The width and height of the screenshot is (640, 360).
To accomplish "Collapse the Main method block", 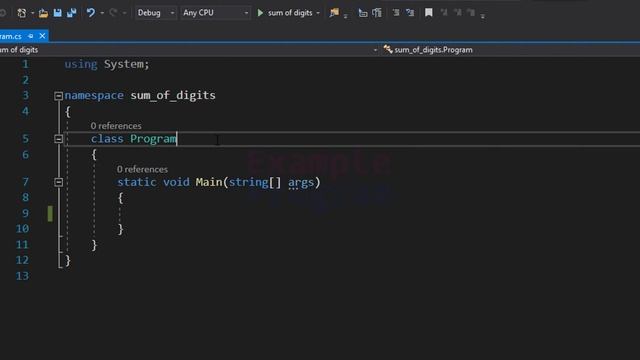I will click(x=58, y=182).
